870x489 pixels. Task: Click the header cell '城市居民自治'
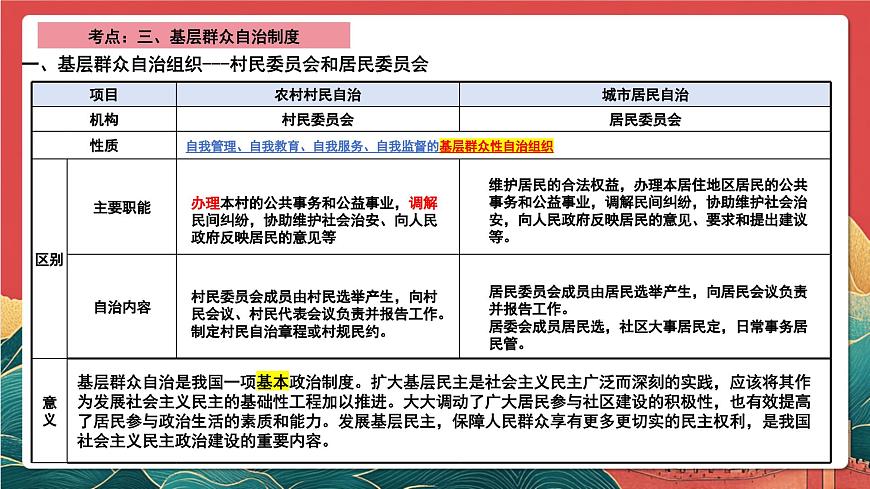coord(645,95)
